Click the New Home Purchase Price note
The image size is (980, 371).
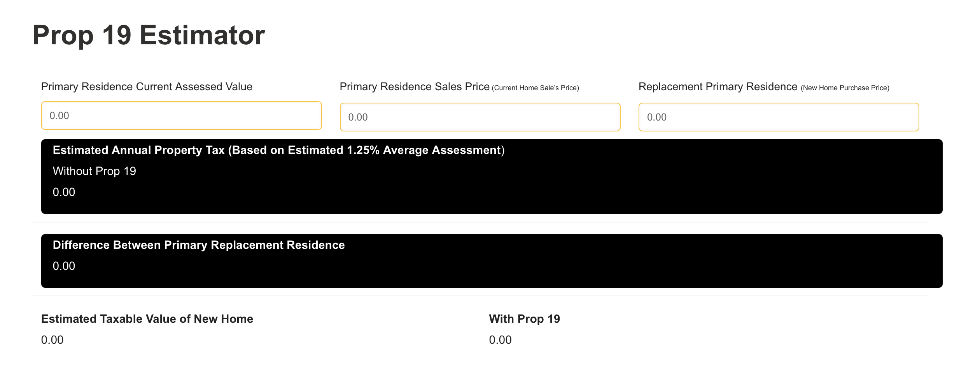click(845, 88)
